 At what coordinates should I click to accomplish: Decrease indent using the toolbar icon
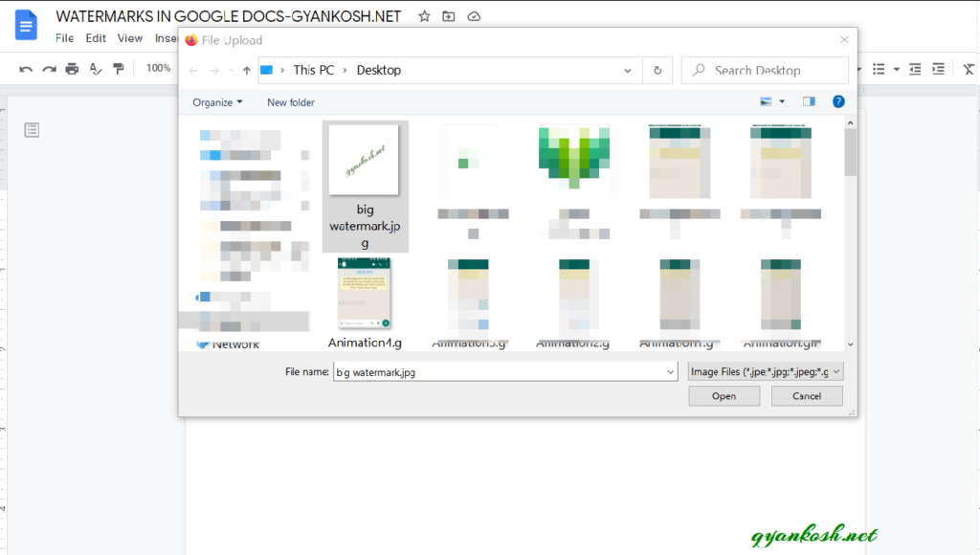[x=913, y=69]
